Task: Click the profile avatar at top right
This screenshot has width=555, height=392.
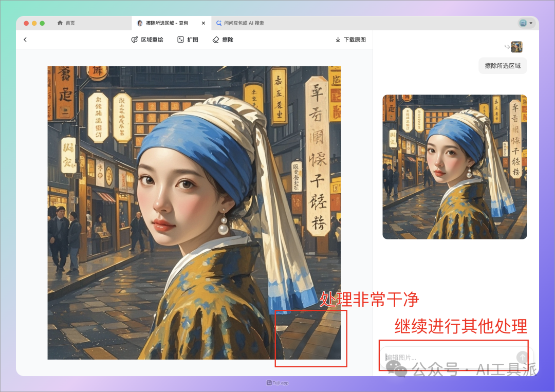Action: coord(523,23)
